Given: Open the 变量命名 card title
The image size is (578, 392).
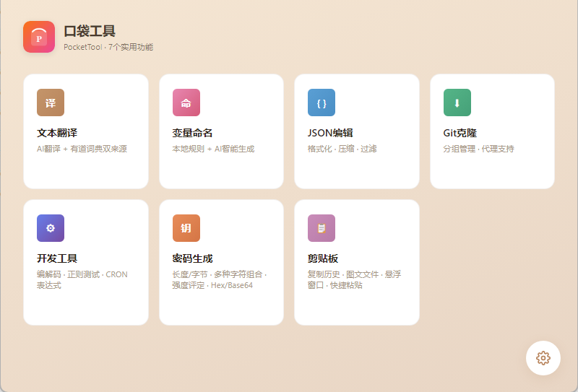Looking at the screenshot, I should 192,133.
